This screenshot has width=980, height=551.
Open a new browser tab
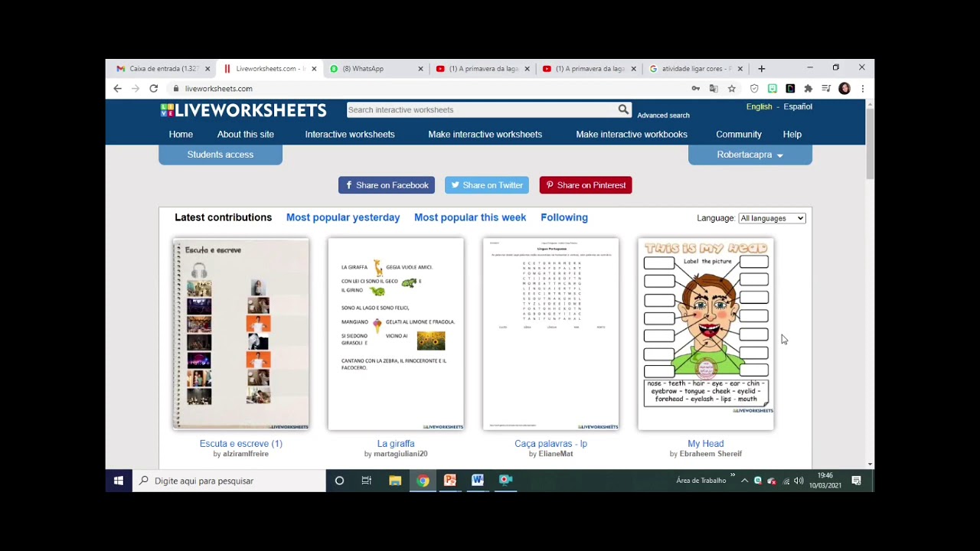click(761, 69)
